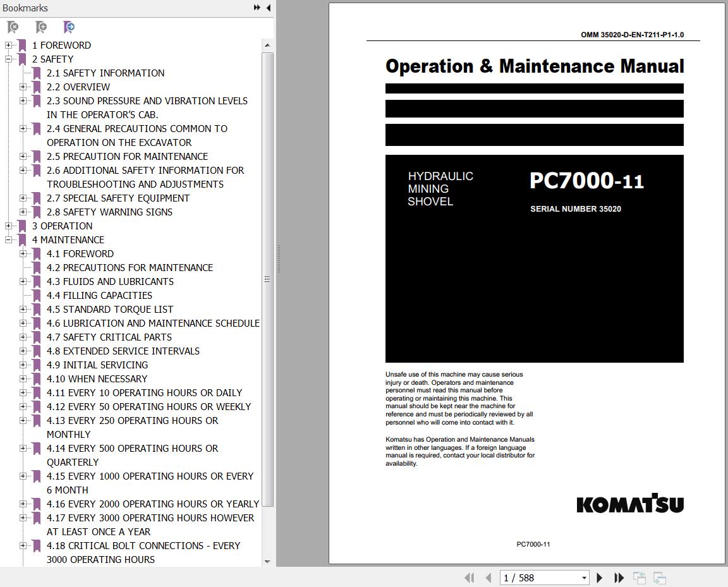Viewport: 728px width, 587px height.
Task: Select 2.8 SAFETY WARNING SIGNS bookmark
Action: pos(109,212)
